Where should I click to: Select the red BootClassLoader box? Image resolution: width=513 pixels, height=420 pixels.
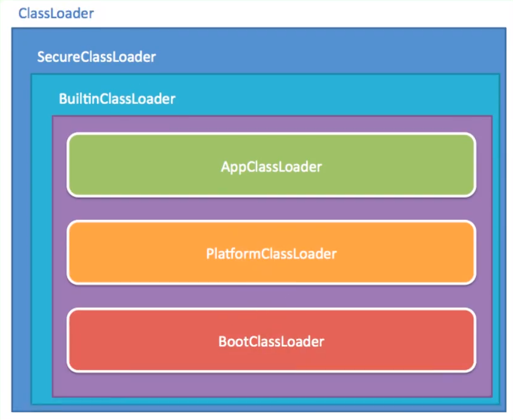coord(271,340)
